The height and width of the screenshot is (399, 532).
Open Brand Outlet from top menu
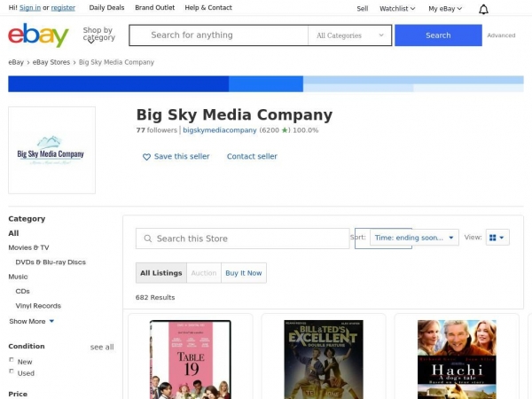pos(154,7)
